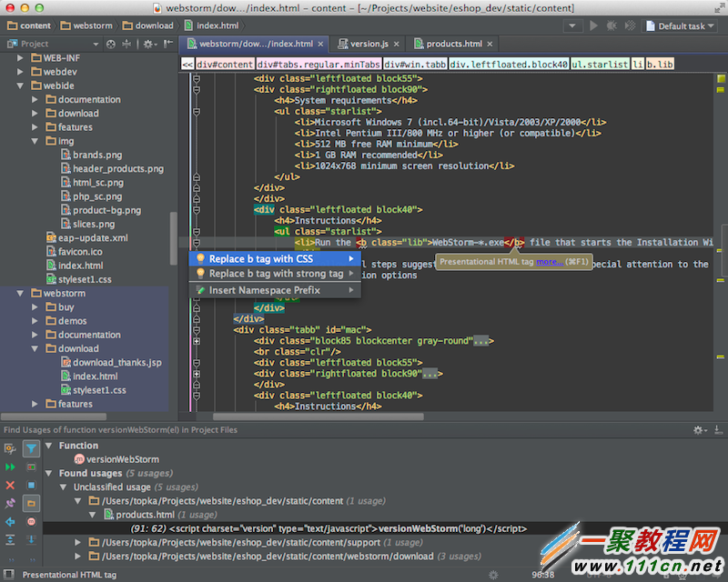Image resolution: width=728 pixels, height=582 pixels.
Task: Click the Run button in the toolbar
Action: click(593, 25)
